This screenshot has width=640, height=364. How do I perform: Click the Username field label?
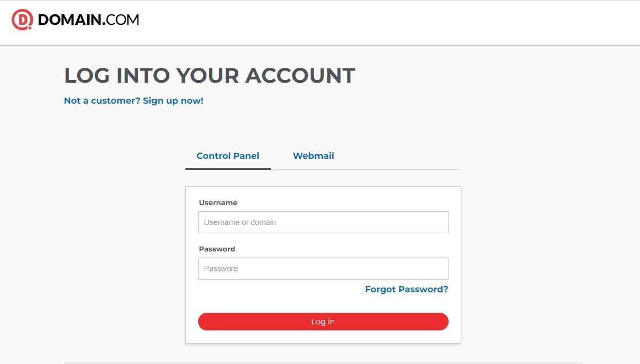tap(218, 203)
